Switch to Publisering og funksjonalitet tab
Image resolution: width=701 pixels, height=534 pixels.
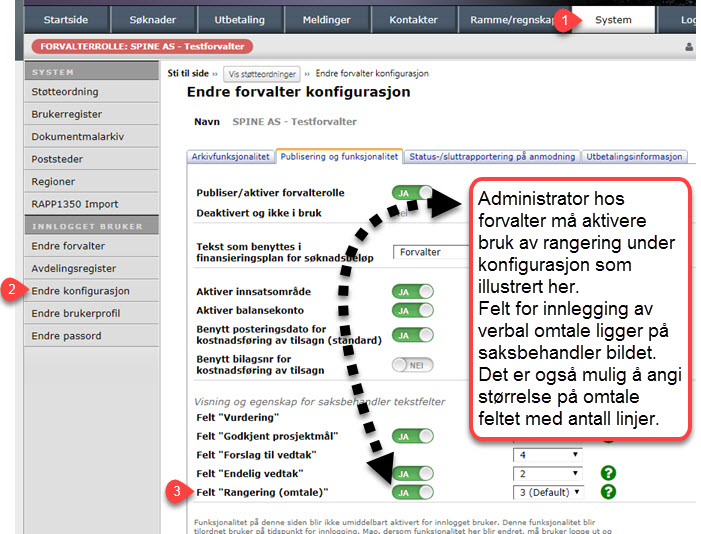pos(339,157)
